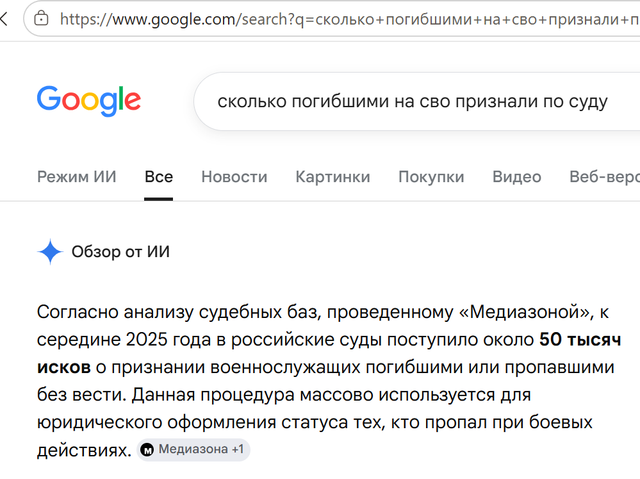Click the Google logo

[x=89, y=101]
